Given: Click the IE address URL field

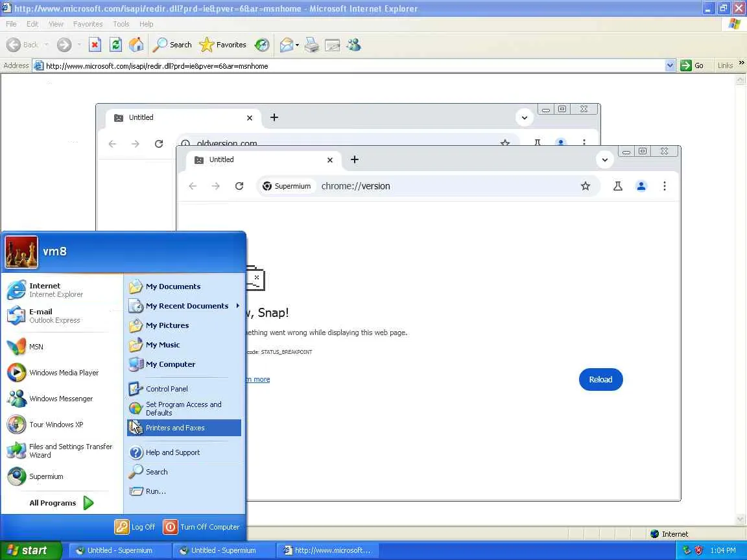Looking at the screenshot, I should (355, 65).
